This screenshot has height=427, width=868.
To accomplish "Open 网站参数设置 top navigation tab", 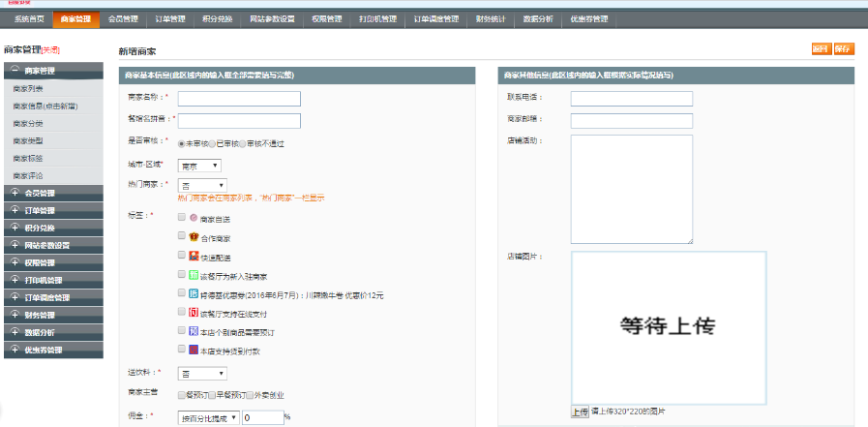I will click(272, 19).
